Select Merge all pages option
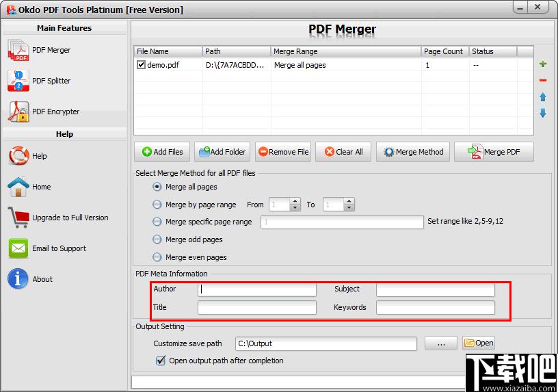 (x=157, y=187)
